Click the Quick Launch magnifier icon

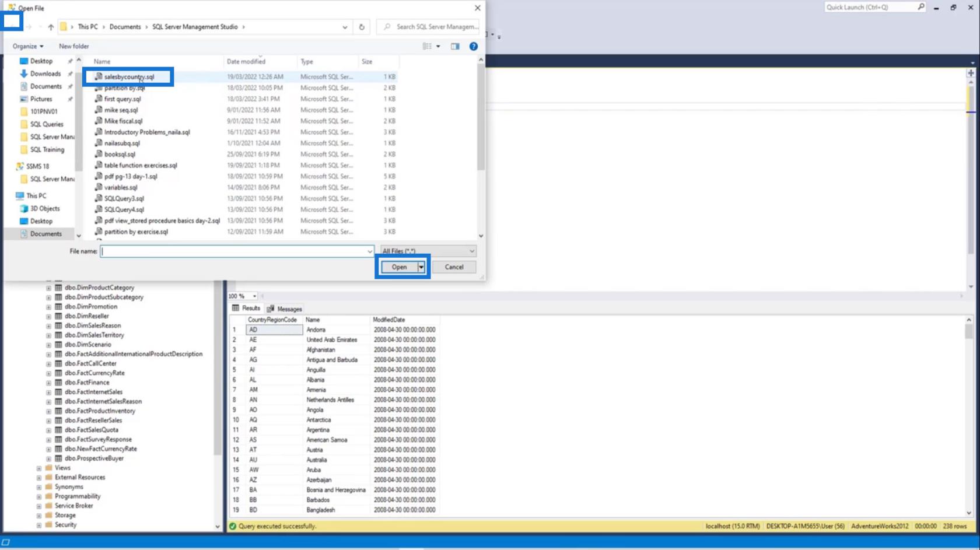pyautogui.click(x=921, y=7)
